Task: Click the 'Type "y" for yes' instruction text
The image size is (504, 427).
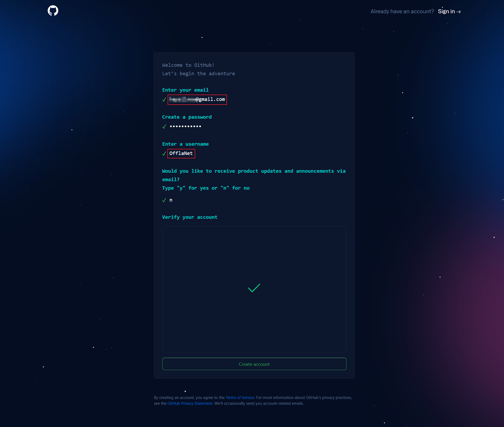Action: click(x=206, y=188)
